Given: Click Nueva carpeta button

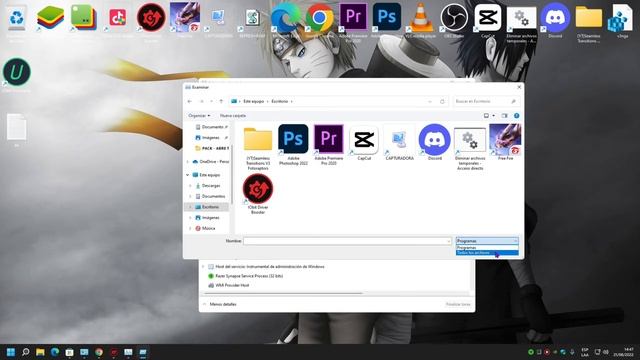Looking at the screenshot, I should [233, 116].
